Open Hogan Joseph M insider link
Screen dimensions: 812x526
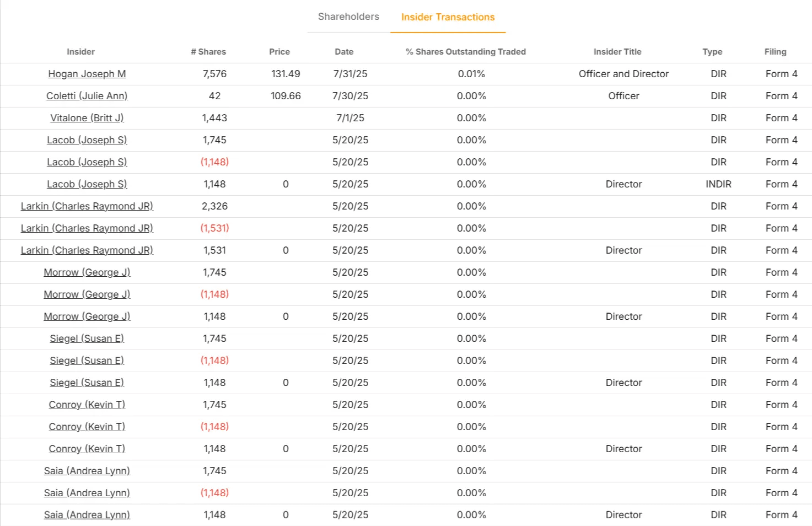click(x=87, y=74)
